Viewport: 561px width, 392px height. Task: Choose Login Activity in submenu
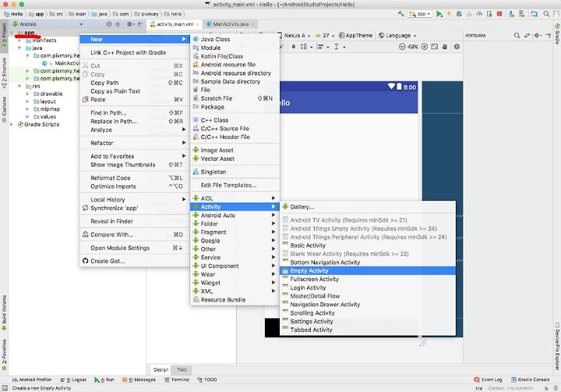(368, 288)
